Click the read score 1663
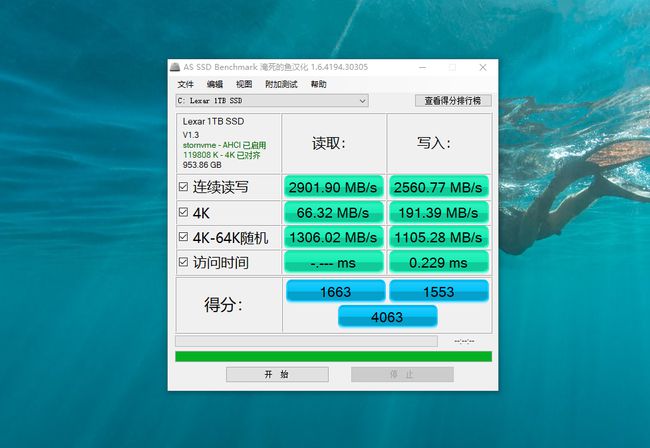Screen dimensions: 650x448 pos(335,291)
